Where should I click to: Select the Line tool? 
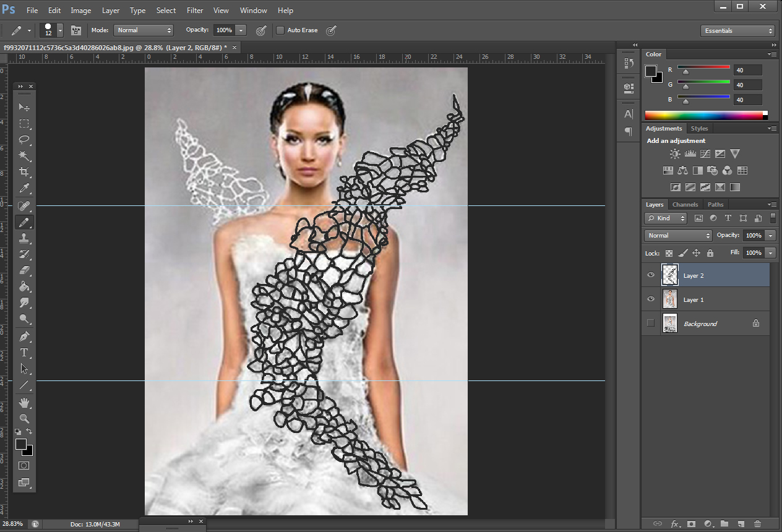24,385
